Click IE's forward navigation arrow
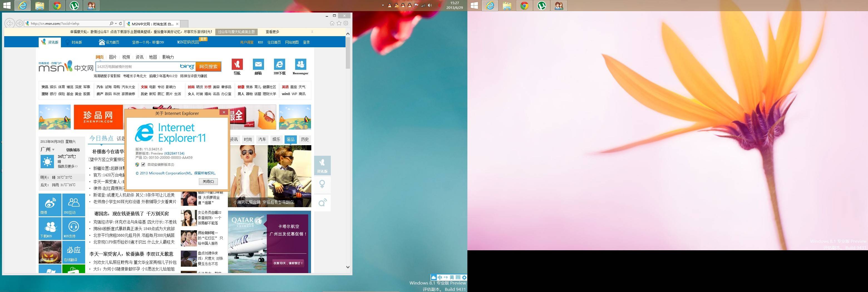868x292 pixels. 19,23
